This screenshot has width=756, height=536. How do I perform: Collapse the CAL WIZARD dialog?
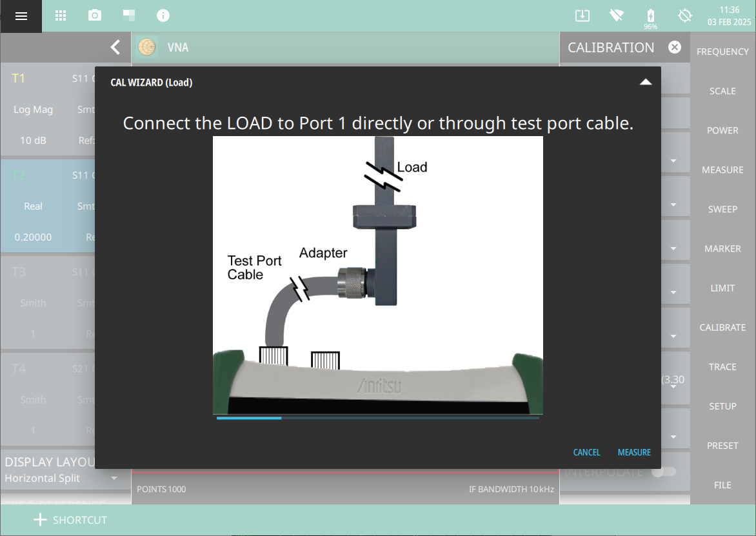point(645,82)
